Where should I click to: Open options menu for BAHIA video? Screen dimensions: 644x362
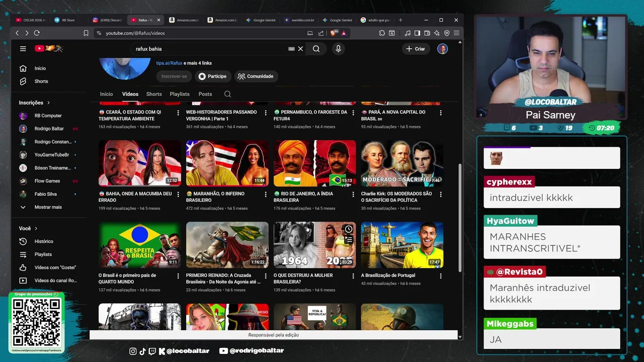[178, 195]
